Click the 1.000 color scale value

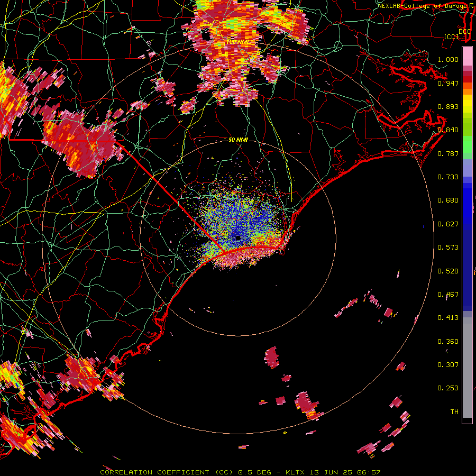click(x=448, y=59)
